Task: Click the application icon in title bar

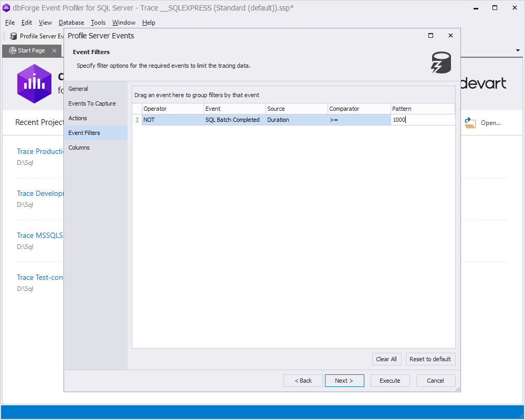Action: point(6,8)
